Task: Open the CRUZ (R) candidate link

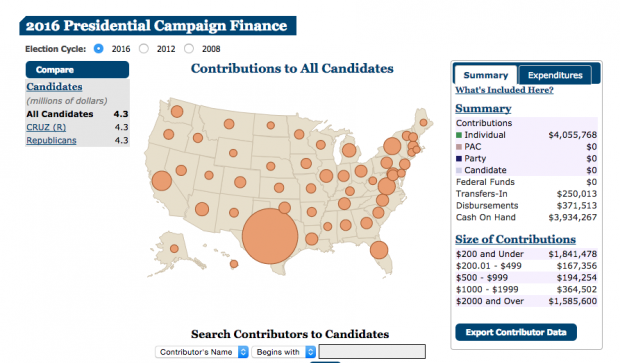Action: 46,127
